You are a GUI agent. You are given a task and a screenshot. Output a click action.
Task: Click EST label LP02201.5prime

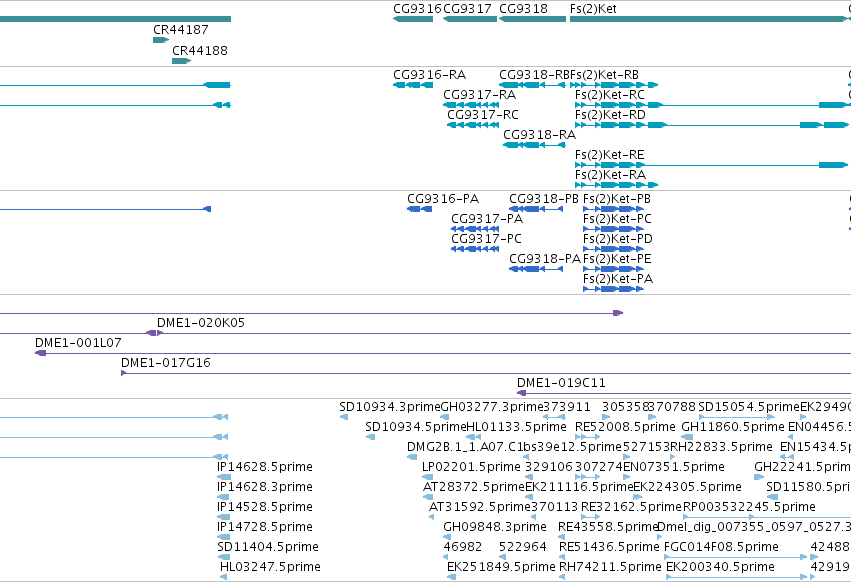click(x=471, y=467)
